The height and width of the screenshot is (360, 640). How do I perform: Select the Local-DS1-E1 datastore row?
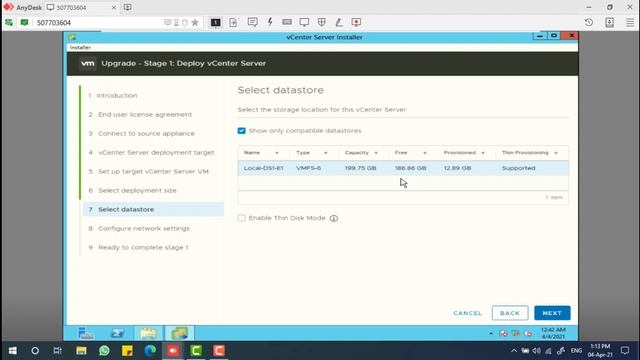pyautogui.click(x=403, y=168)
